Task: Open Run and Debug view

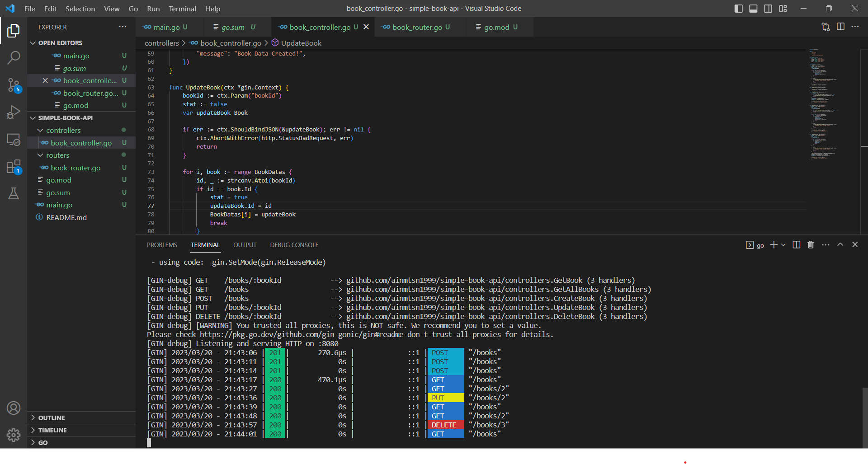Action: pyautogui.click(x=14, y=112)
